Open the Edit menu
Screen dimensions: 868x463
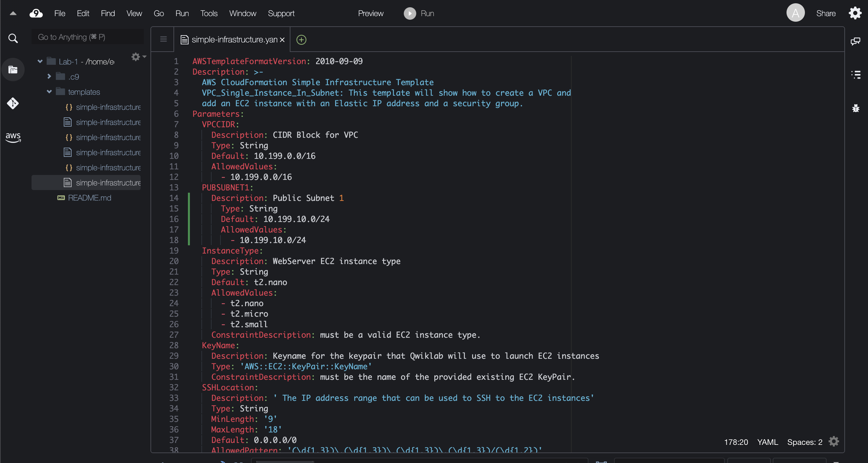pyautogui.click(x=83, y=13)
